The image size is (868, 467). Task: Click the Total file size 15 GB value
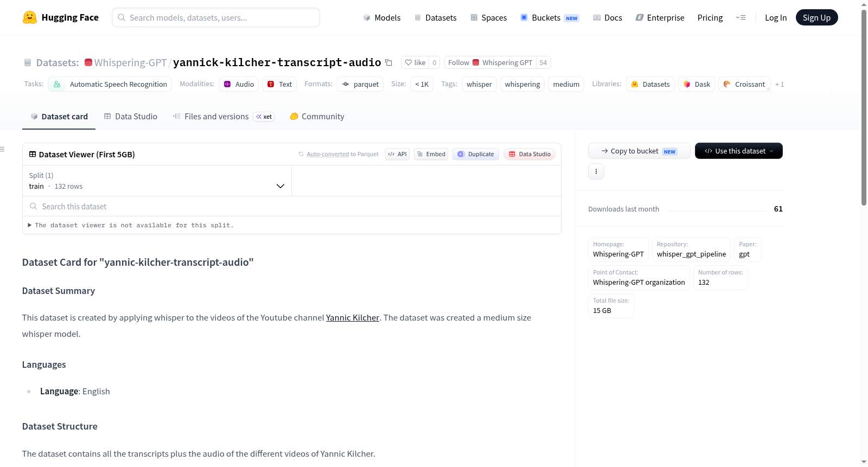tap(602, 310)
